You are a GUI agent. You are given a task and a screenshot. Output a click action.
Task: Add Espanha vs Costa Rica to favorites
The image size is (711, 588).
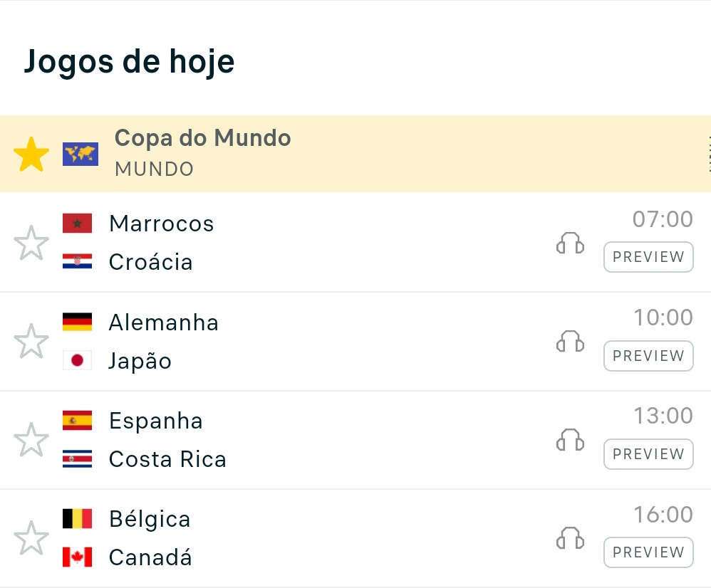31,439
